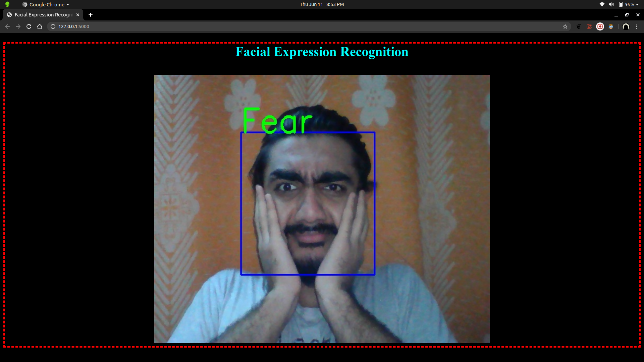This screenshot has height=362, width=644.
Task: Close the Facial Expression Recognition tab
Action: tap(78, 15)
